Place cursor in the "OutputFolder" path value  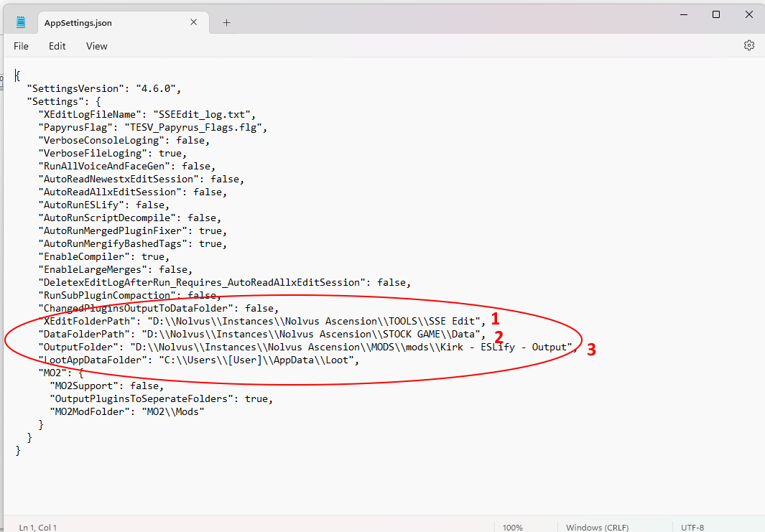(352, 347)
